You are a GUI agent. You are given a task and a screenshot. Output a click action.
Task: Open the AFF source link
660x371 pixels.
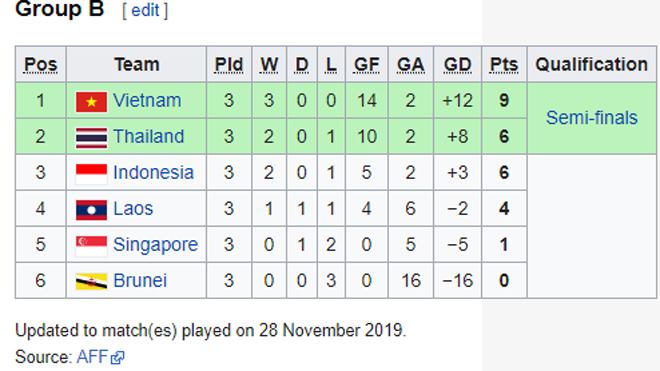(92, 357)
